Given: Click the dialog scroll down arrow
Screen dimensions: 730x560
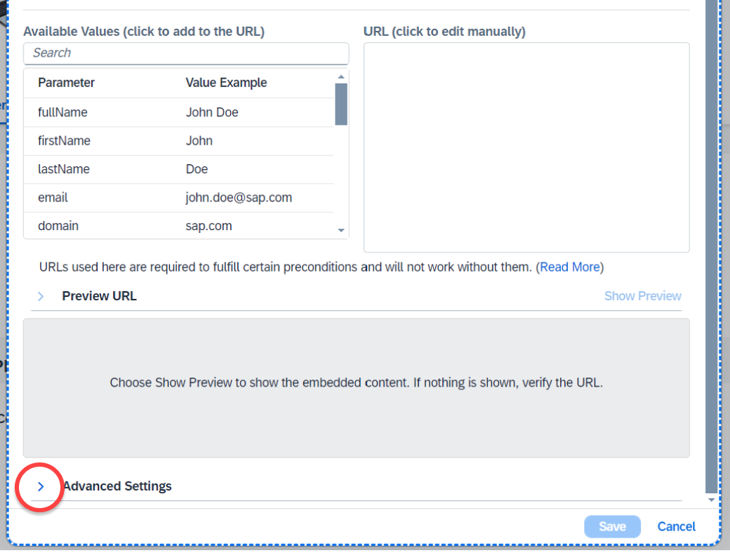Looking at the screenshot, I should [711, 500].
